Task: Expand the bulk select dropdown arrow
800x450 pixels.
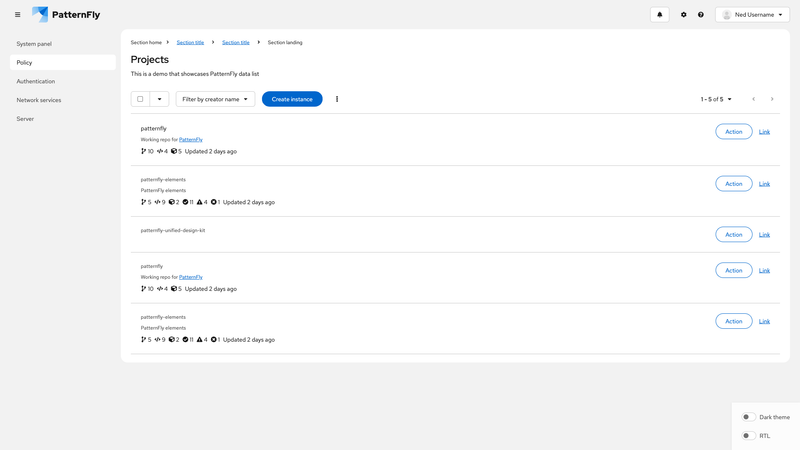Action: click(x=159, y=99)
